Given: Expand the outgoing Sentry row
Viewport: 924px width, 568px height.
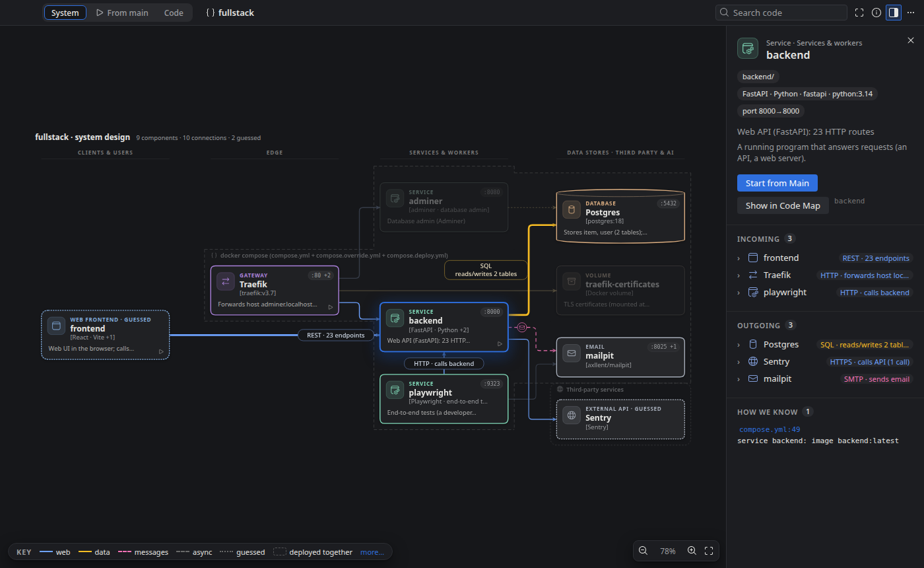Looking at the screenshot, I should [x=825, y=362].
